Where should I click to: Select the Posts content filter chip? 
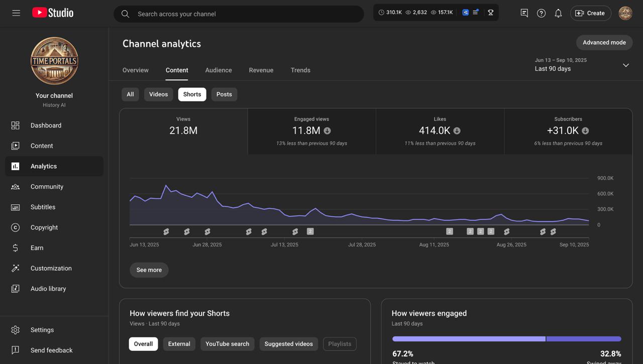coord(224,94)
